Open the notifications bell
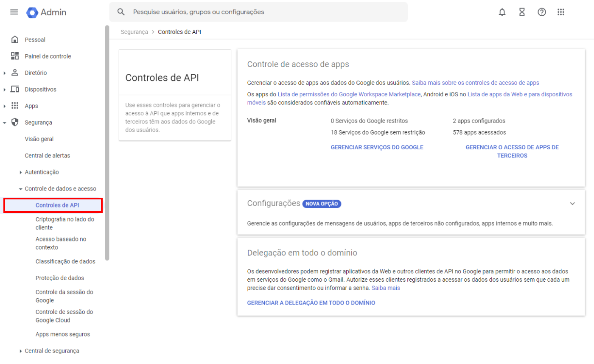Screen dimensions: 594x364 (x=502, y=12)
